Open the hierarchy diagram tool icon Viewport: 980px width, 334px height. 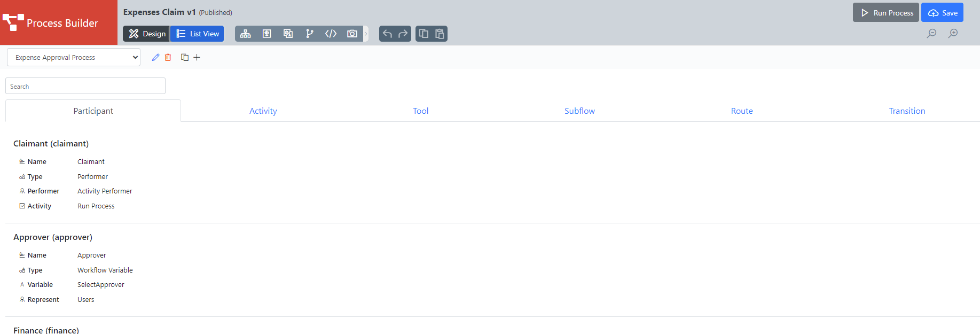246,34
